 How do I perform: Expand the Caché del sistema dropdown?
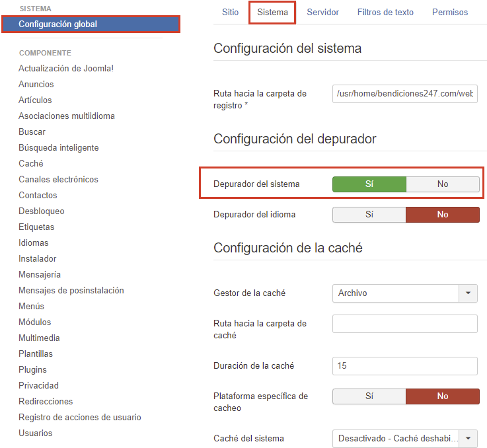tap(404, 438)
